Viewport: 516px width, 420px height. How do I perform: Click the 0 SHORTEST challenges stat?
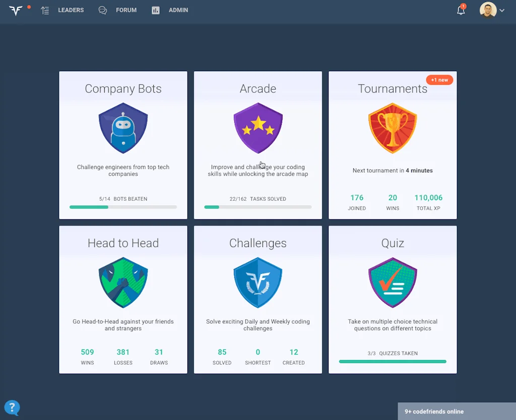[258, 356]
